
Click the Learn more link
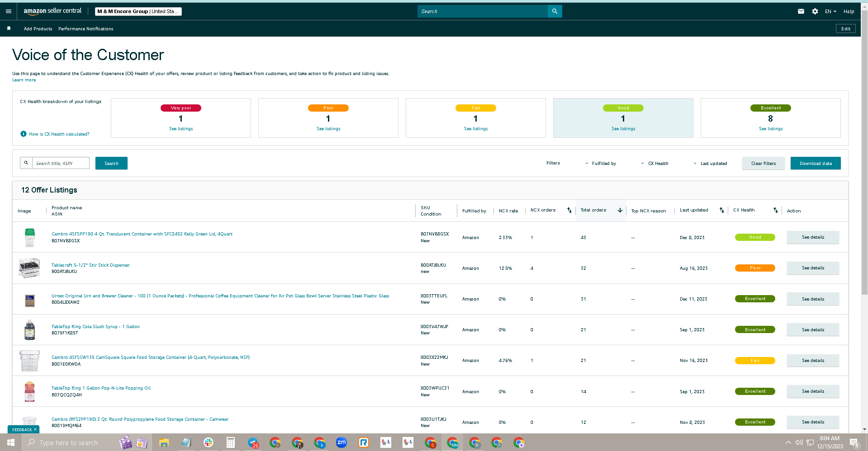[24, 80]
